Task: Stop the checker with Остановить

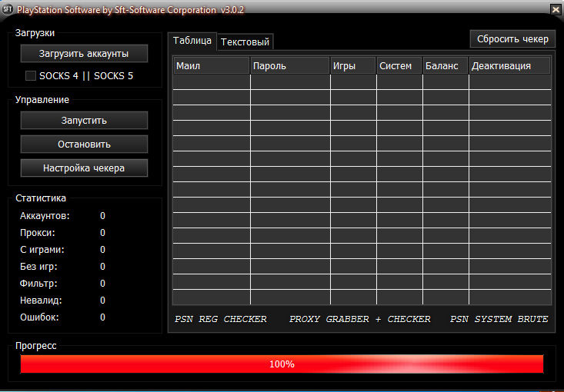Action: 84,144
